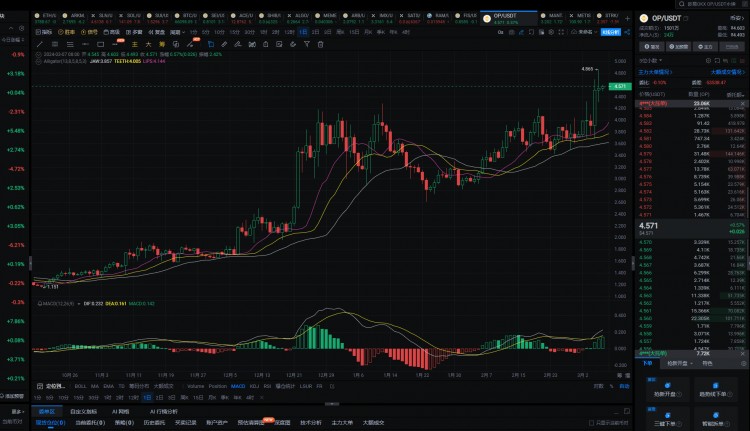Toggle the checkbox at bottom right of positions panel
This screenshot has height=431, width=750.
pyautogui.click(x=592, y=423)
